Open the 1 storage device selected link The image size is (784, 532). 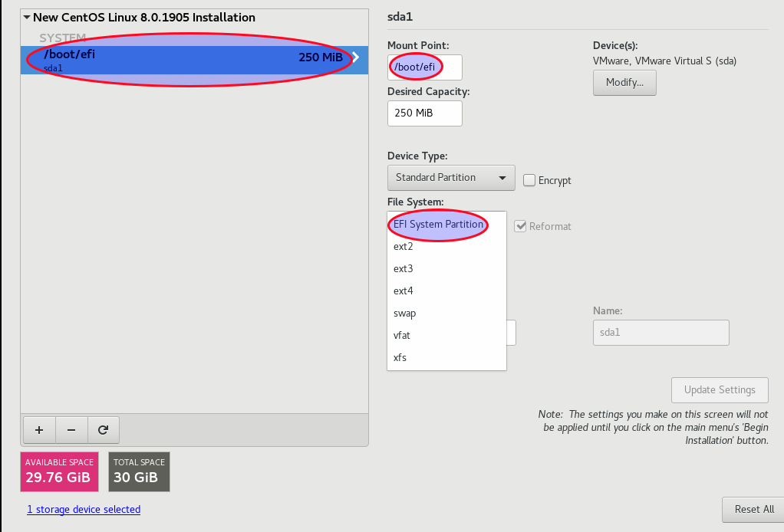coord(84,509)
